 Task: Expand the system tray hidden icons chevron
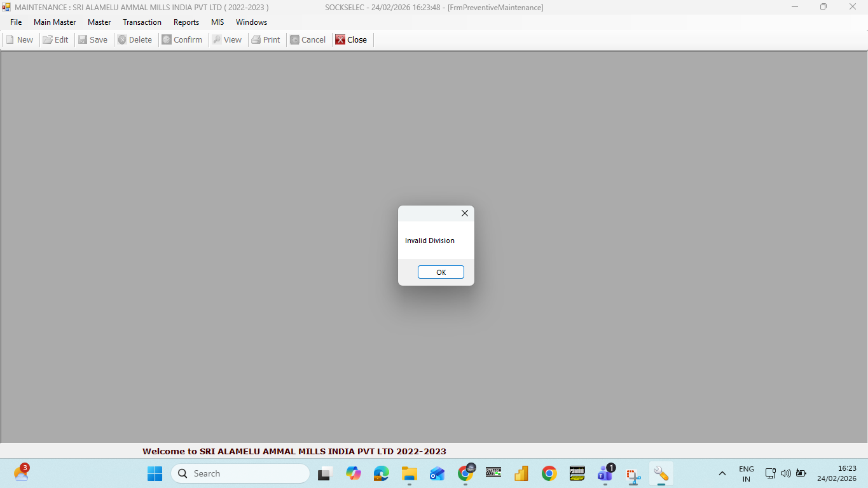[x=722, y=473]
